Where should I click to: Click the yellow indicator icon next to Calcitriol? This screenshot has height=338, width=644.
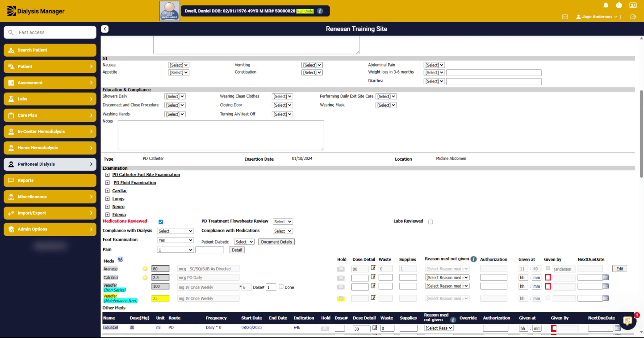pos(145,278)
